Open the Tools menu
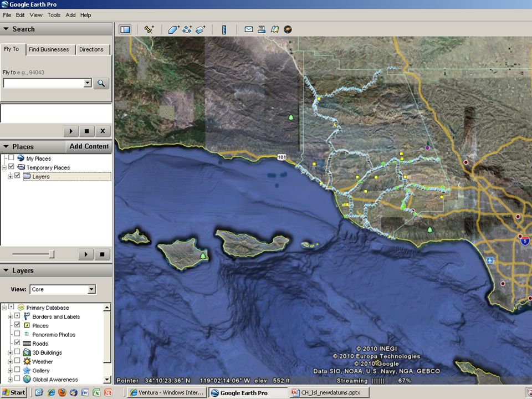The height and width of the screenshot is (399, 532). 54,15
